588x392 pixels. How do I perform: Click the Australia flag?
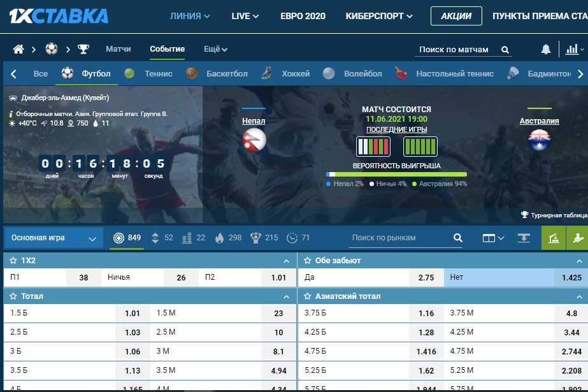tap(539, 140)
